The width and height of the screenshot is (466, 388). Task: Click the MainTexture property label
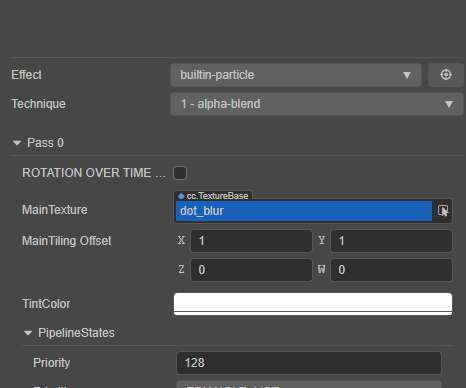55,210
